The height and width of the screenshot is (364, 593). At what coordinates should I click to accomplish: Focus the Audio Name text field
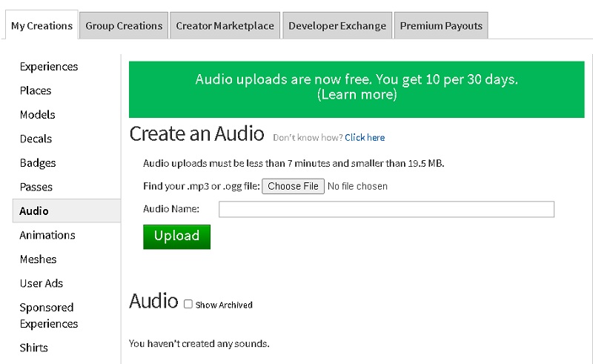pyautogui.click(x=386, y=209)
